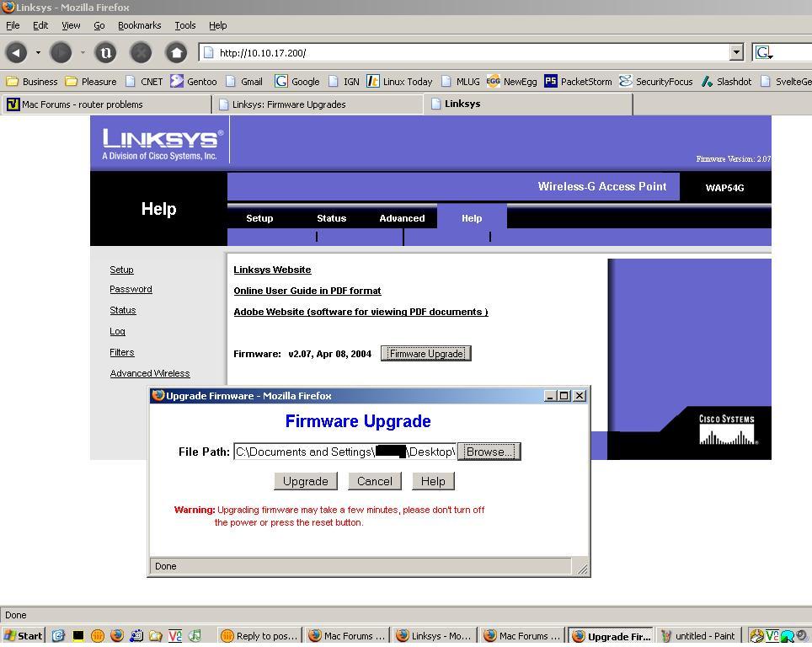Click Help button in Firmware Upgrade dialog
812x647 pixels.
click(433, 481)
